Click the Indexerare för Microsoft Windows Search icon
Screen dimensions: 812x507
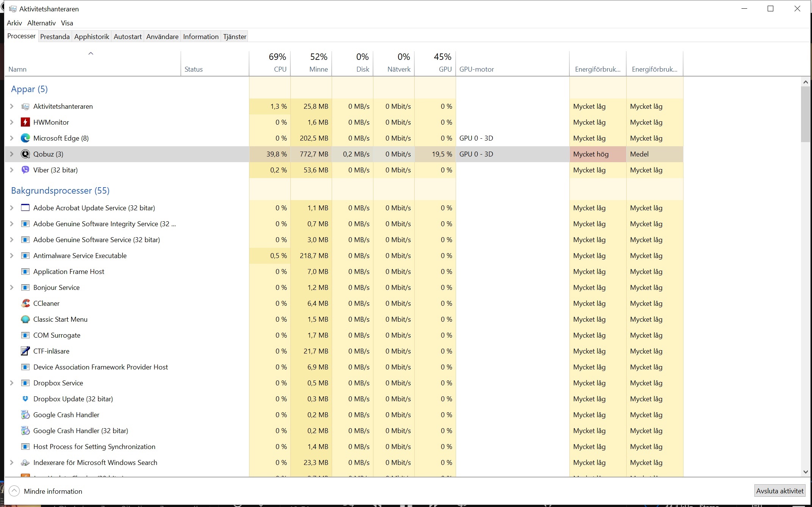pos(25,463)
